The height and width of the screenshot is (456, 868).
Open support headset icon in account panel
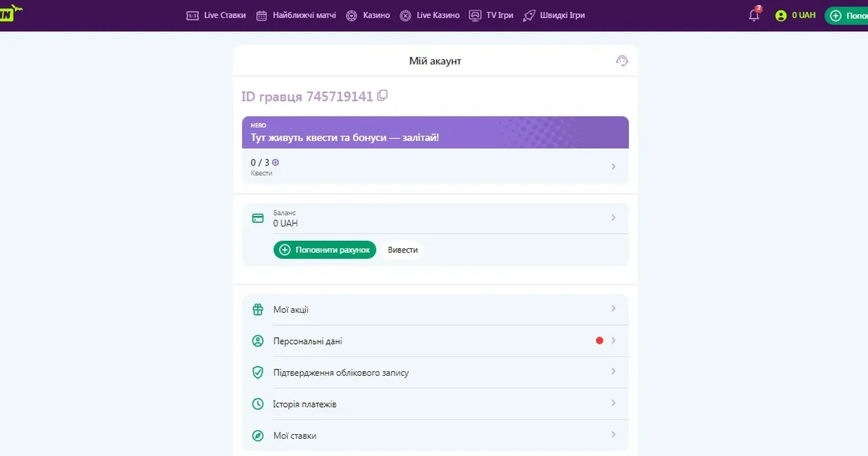pos(621,61)
